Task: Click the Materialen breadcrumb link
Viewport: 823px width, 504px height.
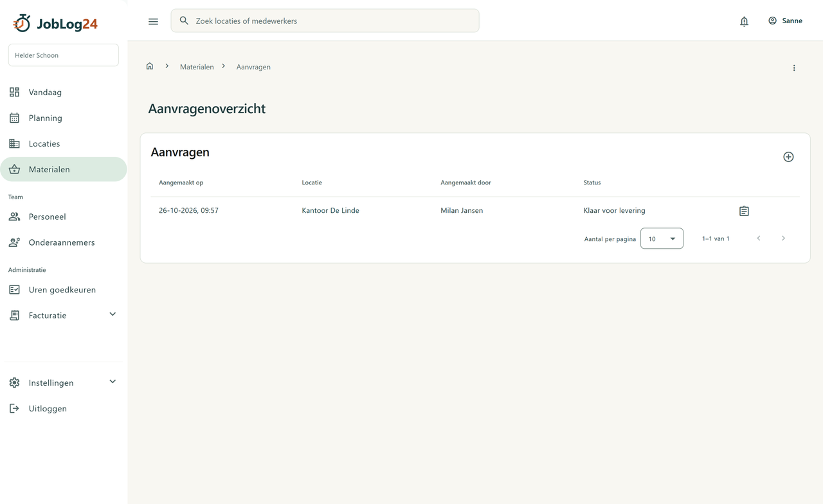Action: [x=197, y=67]
